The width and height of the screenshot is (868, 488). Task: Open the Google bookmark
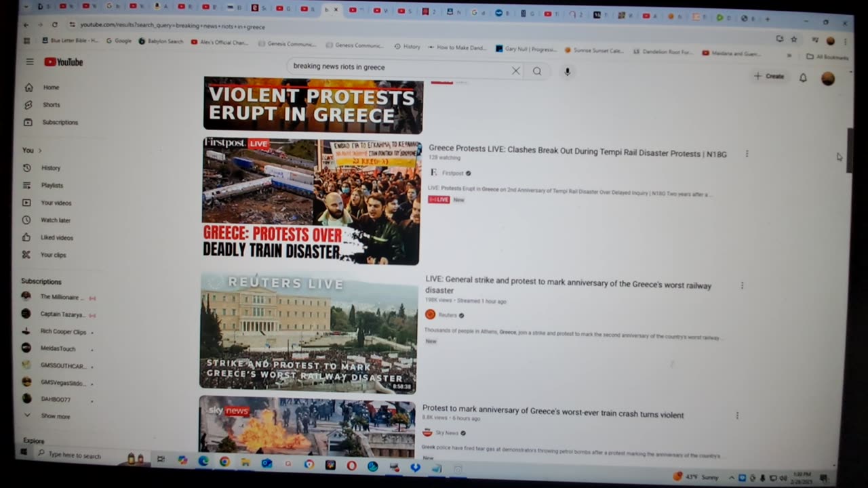pos(118,41)
